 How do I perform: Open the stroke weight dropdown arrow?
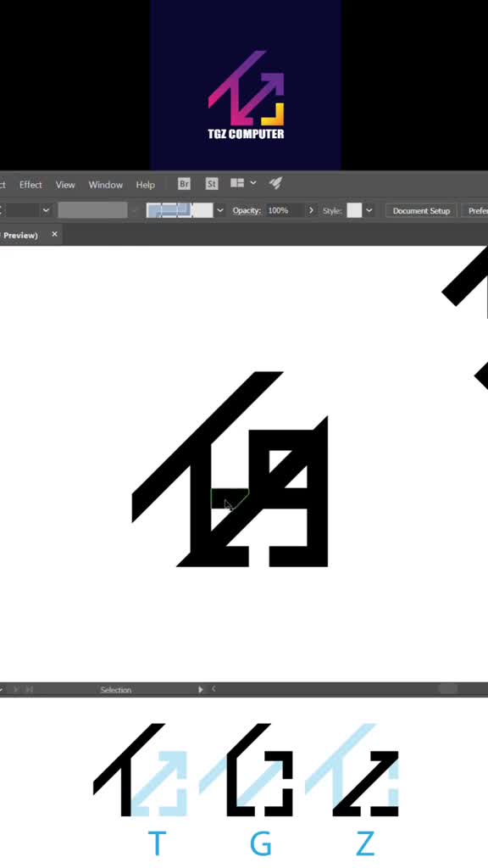pyautogui.click(x=46, y=210)
